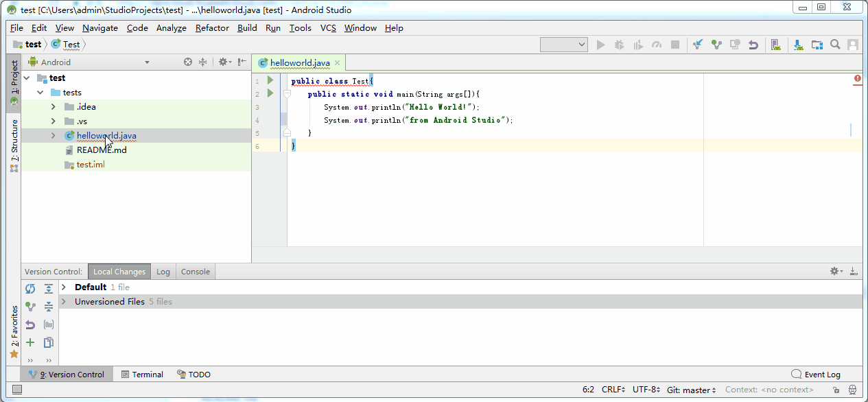The height and width of the screenshot is (402, 868).
Task: Click run gutter arrow beside line 1
Action: point(270,80)
